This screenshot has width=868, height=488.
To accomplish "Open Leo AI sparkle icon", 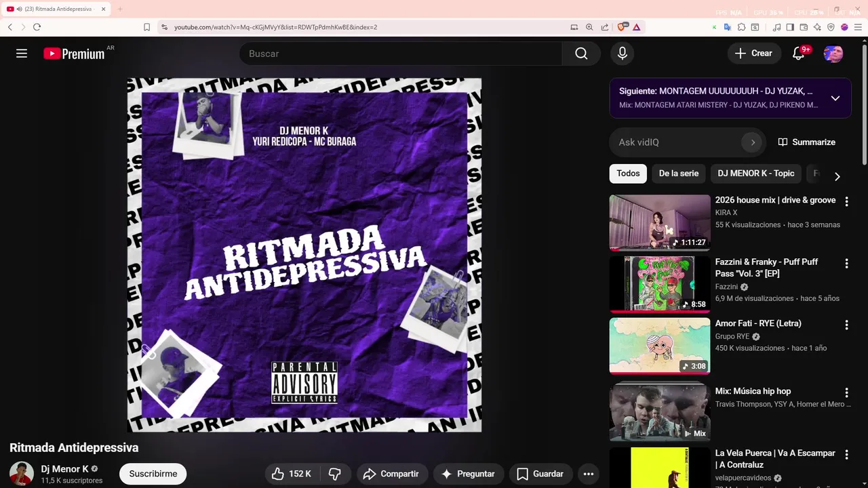I will 817,27.
